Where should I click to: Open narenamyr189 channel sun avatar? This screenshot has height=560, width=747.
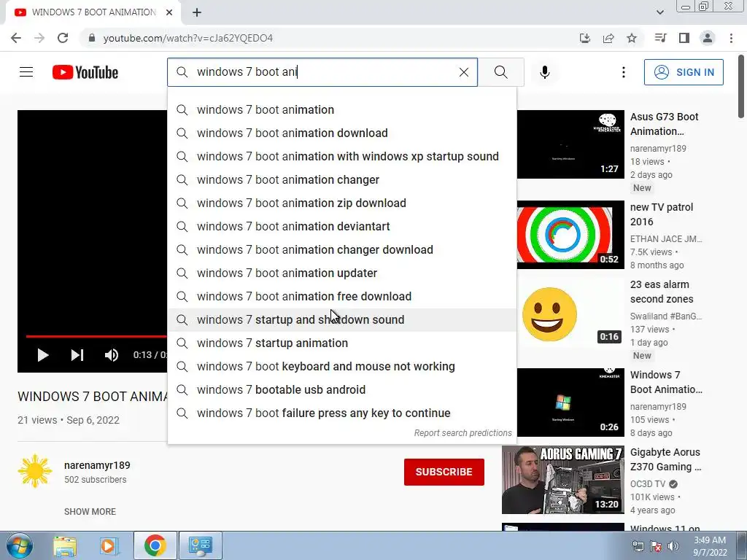35,471
